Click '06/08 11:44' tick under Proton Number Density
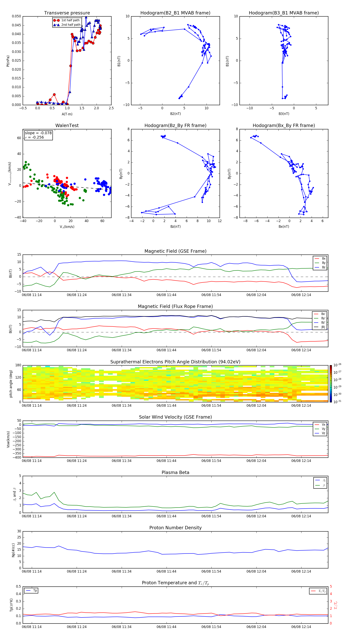This screenshot has height=644, width=351. pyautogui.click(x=166, y=571)
